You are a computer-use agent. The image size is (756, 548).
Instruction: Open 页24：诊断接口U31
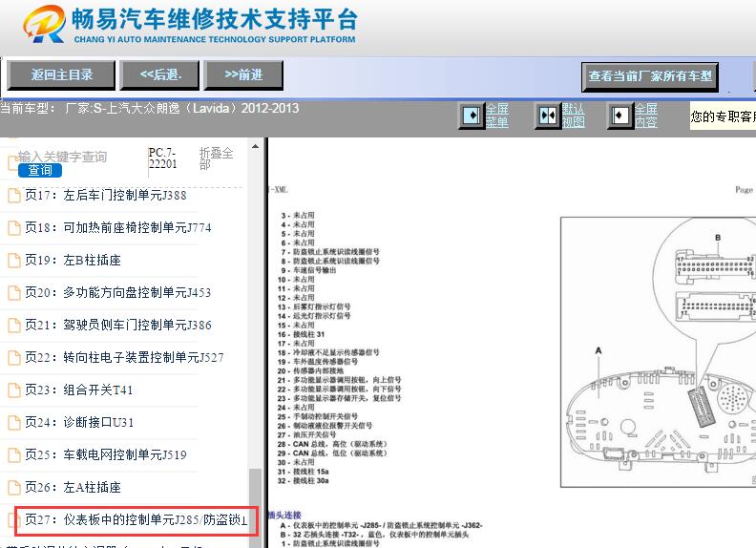coord(79,423)
